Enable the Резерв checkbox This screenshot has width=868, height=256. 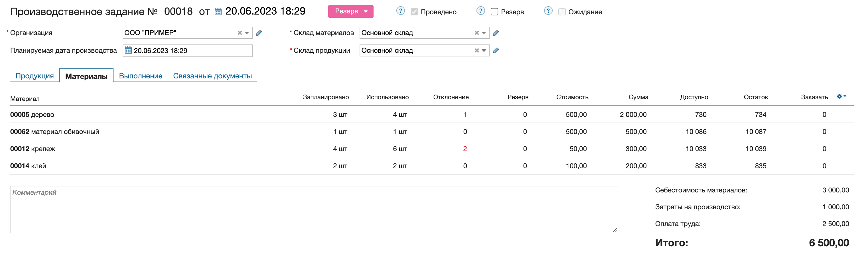(x=494, y=12)
